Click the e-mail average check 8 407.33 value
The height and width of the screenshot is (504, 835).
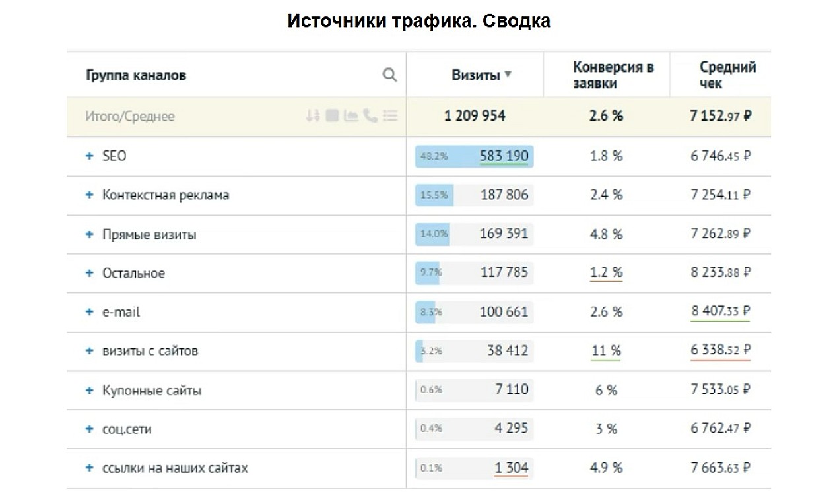pyautogui.click(x=720, y=311)
